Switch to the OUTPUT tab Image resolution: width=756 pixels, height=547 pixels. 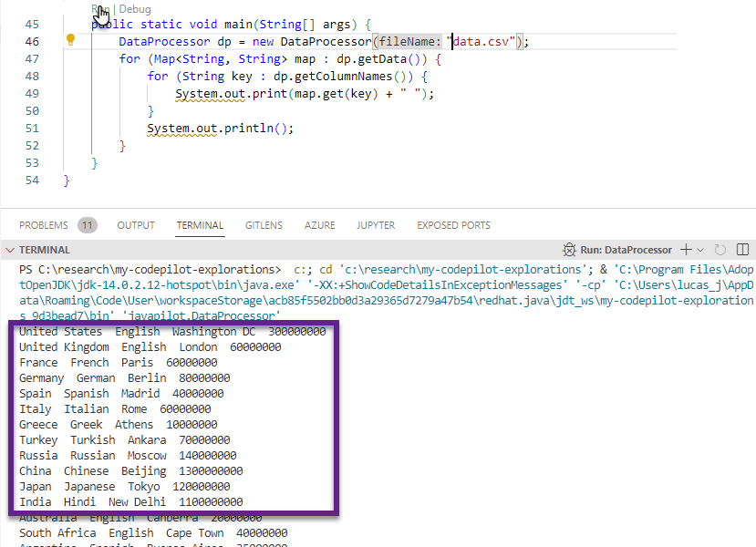tap(136, 225)
